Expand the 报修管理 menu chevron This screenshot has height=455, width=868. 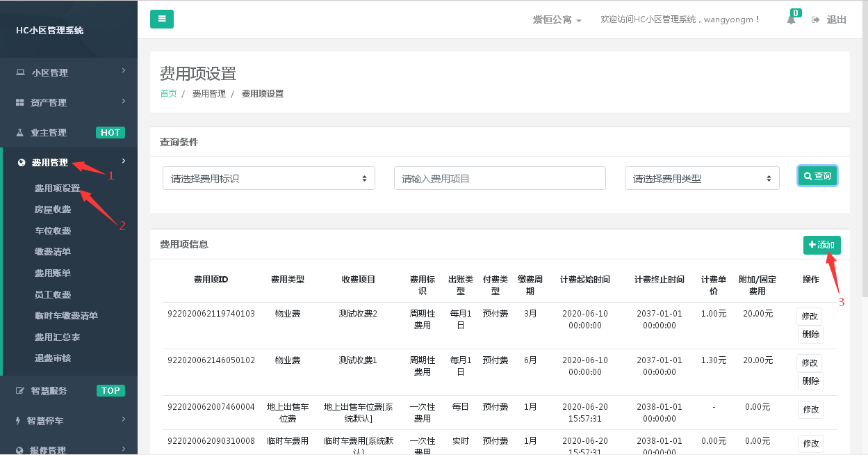(124, 448)
